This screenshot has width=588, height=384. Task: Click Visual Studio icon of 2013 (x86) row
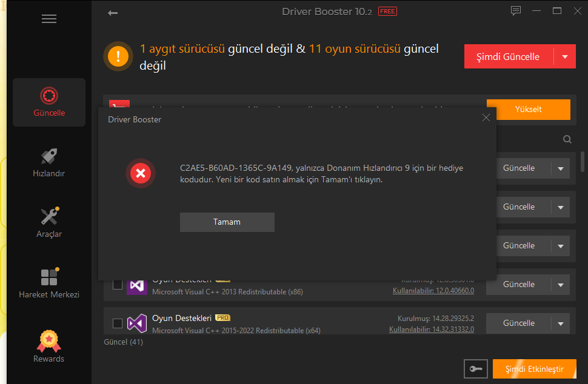coord(137,286)
